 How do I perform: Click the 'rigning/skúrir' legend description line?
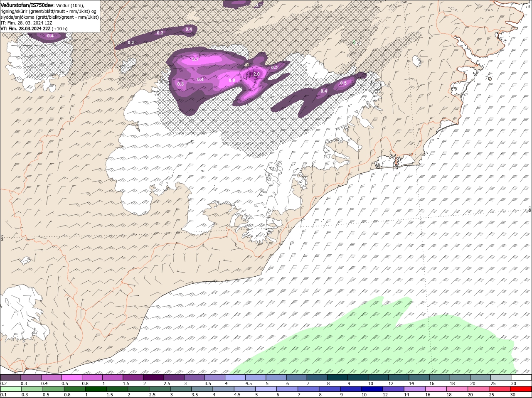48,11
